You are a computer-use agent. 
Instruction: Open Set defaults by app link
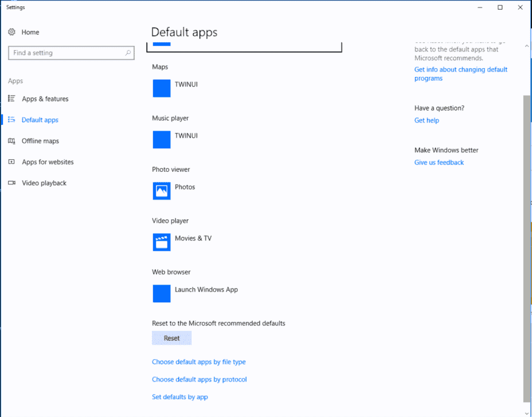(180, 396)
